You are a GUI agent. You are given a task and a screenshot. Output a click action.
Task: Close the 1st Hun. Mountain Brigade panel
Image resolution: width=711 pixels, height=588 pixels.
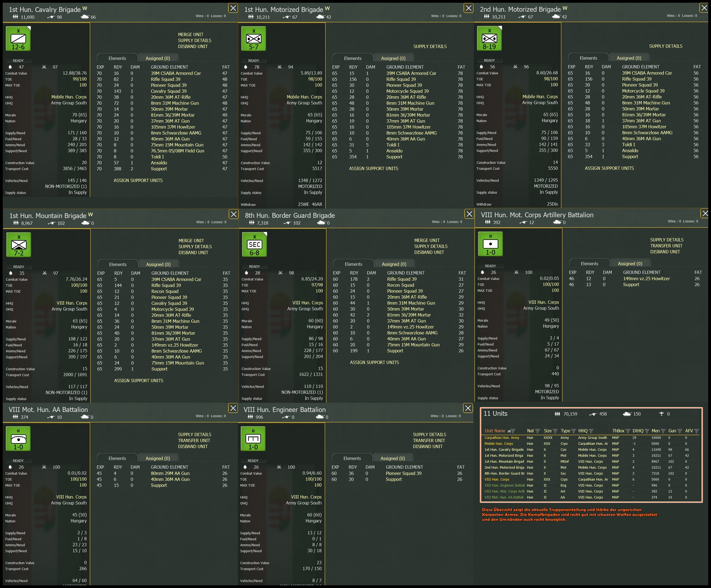coord(234,214)
